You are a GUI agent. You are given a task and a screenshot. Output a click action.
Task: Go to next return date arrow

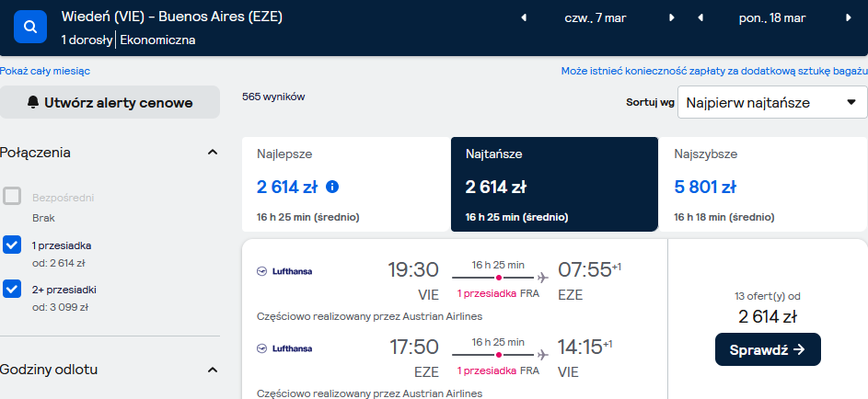848,17
